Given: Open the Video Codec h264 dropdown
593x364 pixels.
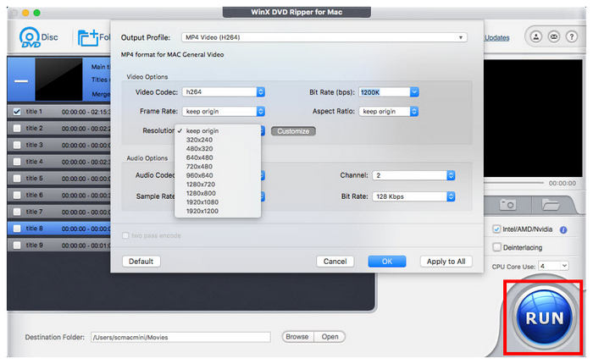Looking at the screenshot, I should (224, 92).
